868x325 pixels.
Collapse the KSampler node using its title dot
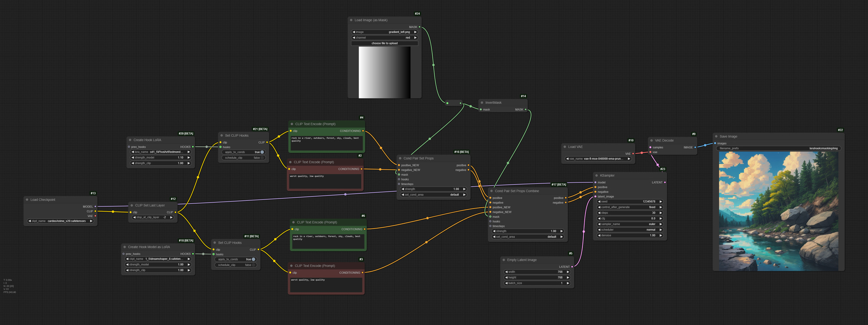[597, 176]
